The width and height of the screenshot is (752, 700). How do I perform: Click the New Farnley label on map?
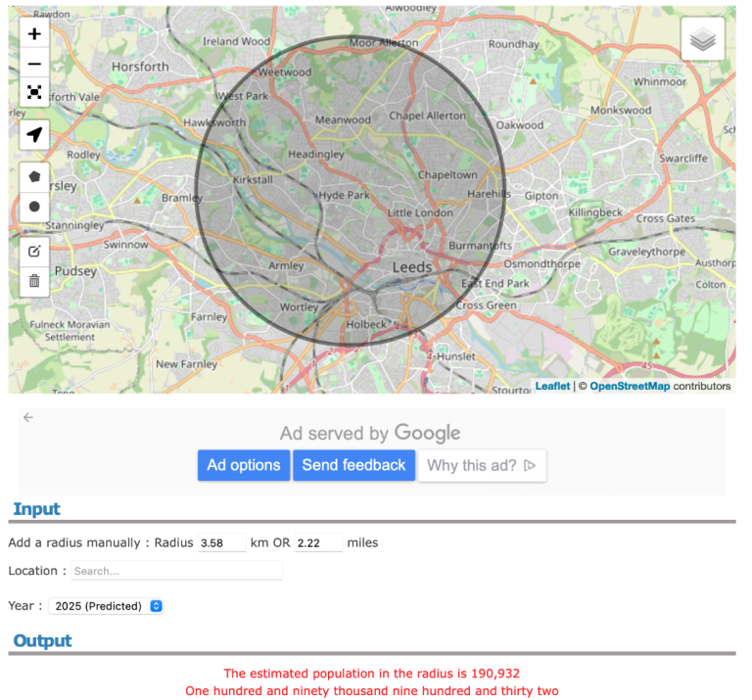coord(187,364)
